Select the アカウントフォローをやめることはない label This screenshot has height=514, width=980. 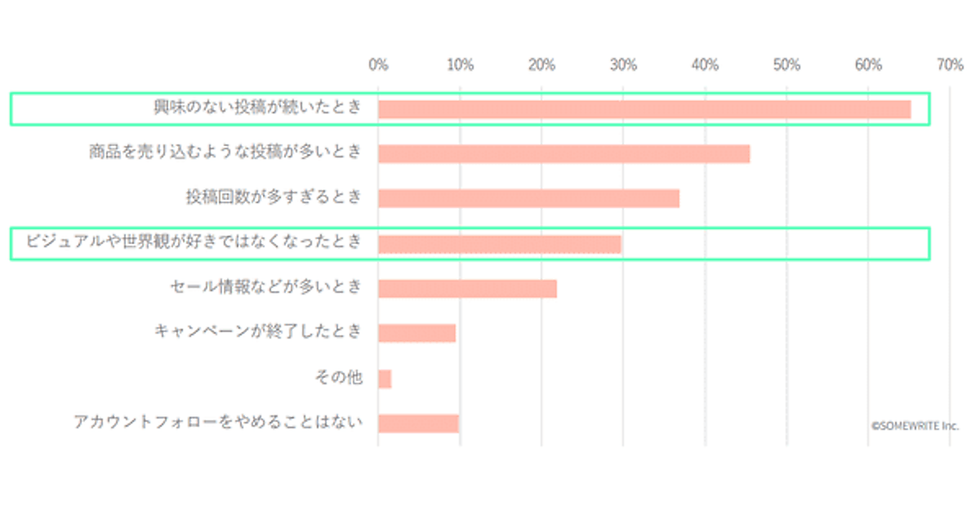[216, 422]
